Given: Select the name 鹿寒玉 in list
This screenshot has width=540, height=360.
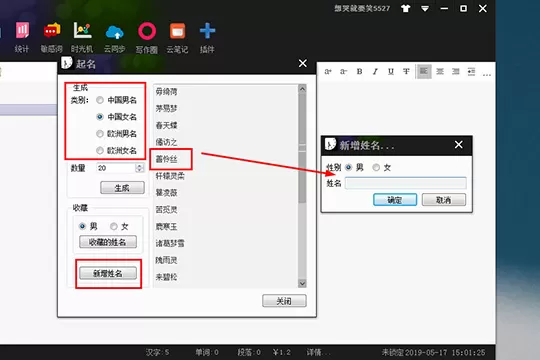Looking at the screenshot, I should tap(166, 226).
